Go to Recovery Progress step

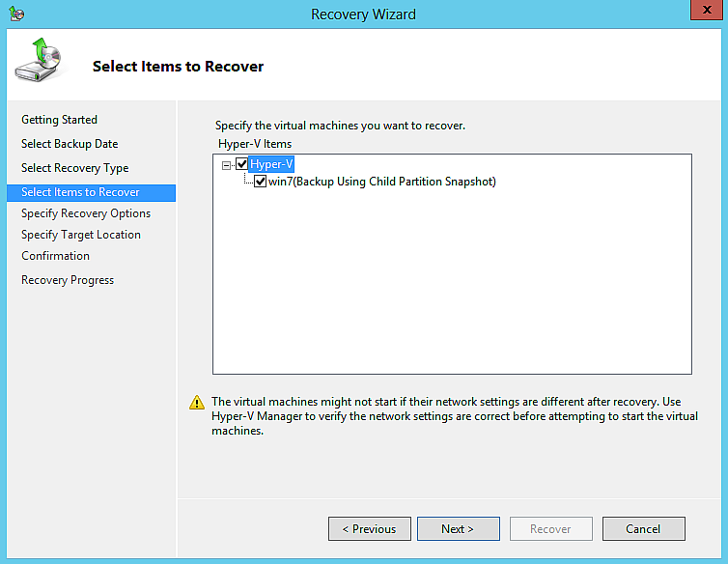pos(68,280)
